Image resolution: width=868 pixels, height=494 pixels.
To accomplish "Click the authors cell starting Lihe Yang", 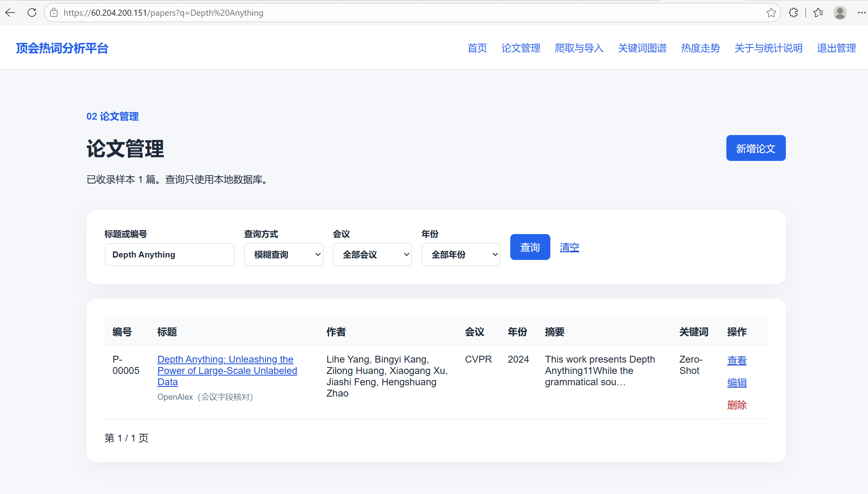I will (x=387, y=376).
